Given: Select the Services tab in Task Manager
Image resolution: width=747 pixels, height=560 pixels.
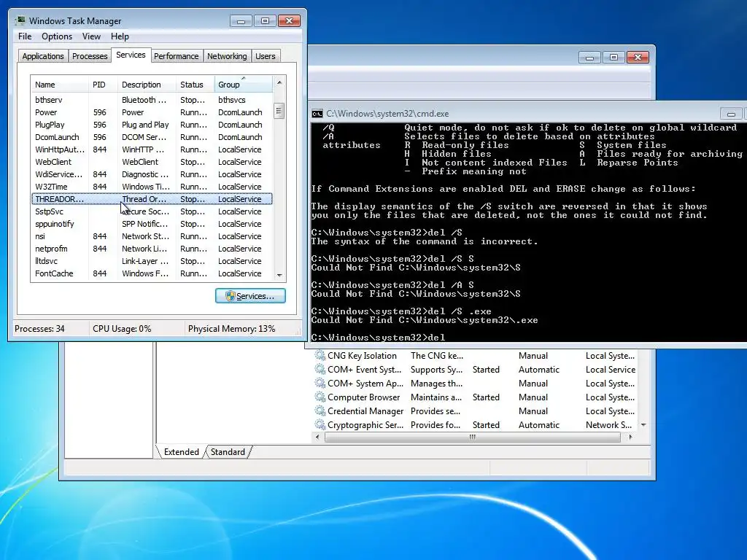Looking at the screenshot, I should point(131,55).
